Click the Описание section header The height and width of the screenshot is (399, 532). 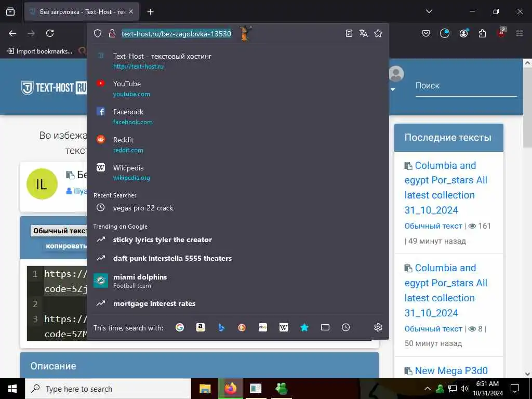[199, 365]
